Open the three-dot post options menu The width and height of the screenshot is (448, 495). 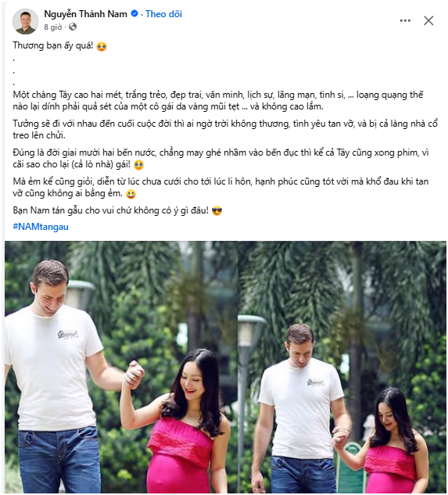click(x=405, y=20)
